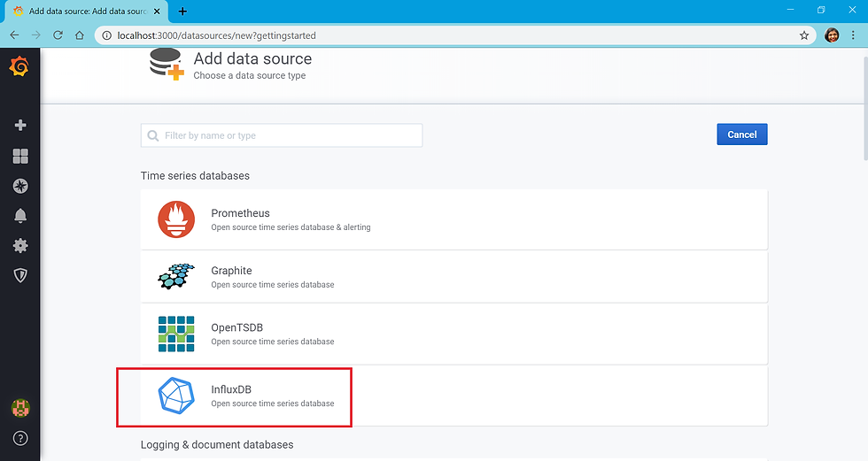Open the Create plus menu in sidebar
Viewport: 868px width, 461px height.
coord(20,125)
